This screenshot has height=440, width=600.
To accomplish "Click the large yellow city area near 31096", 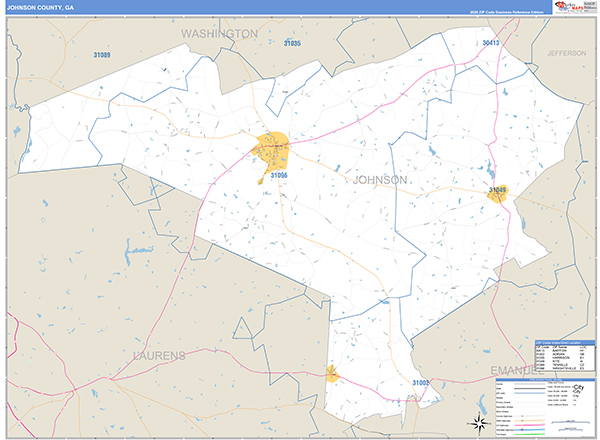I will 272,153.
